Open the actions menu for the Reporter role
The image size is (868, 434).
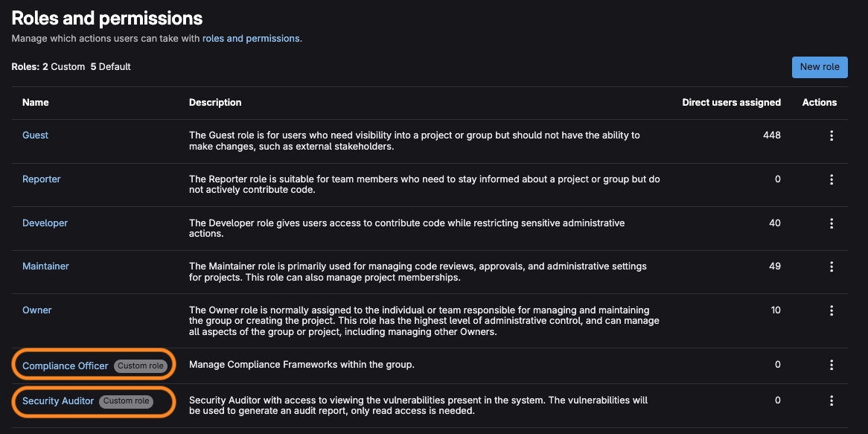coord(832,179)
